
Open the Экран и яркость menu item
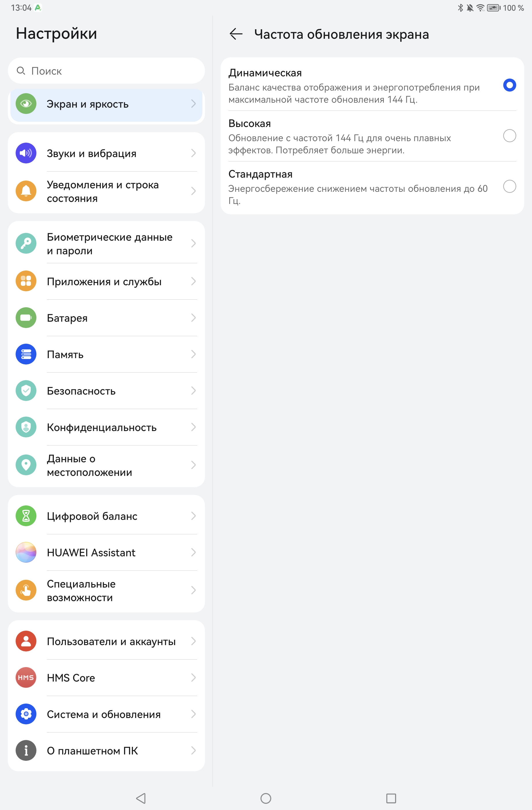point(106,104)
